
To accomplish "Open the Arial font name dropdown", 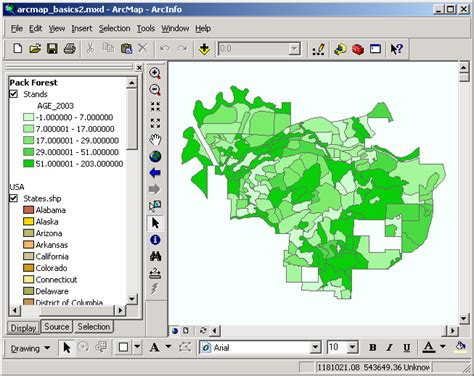I will [x=315, y=348].
